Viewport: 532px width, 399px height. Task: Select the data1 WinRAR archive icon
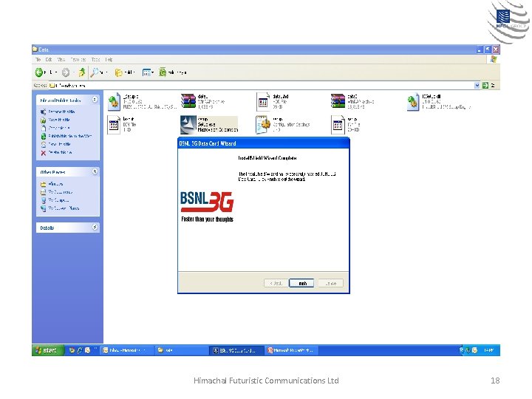click(188, 101)
